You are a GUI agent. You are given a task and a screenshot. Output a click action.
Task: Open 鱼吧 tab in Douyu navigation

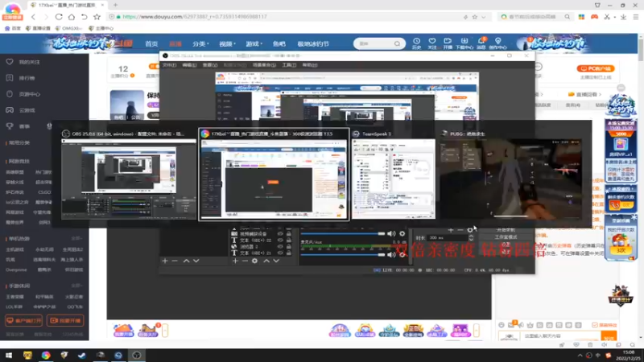[279, 43]
